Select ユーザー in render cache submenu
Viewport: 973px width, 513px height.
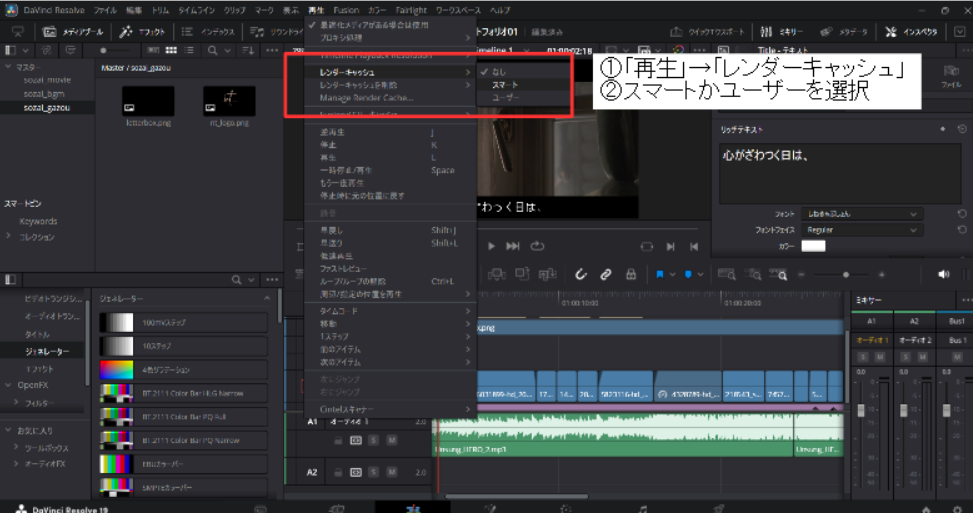506,97
